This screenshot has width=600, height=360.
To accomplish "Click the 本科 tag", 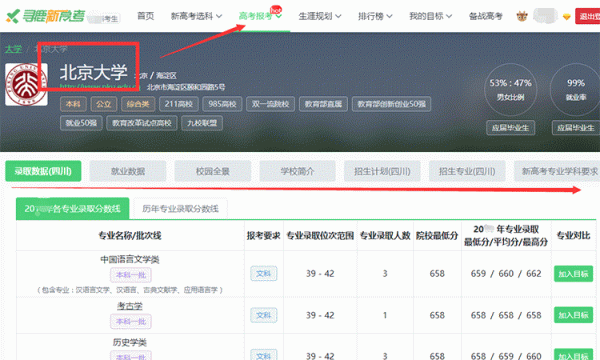I will click(73, 104).
